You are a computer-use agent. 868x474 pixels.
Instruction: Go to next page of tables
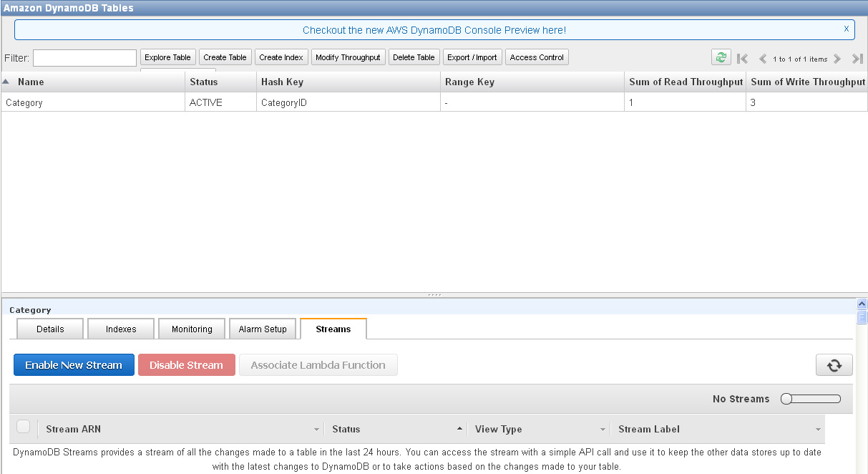837,59
